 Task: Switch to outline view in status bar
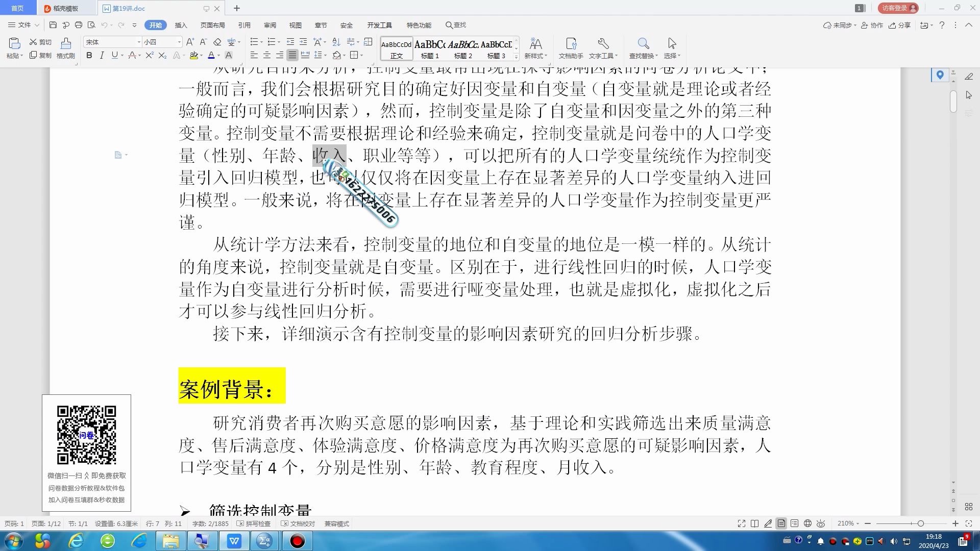pyautogui.click(x=794, y=523)
